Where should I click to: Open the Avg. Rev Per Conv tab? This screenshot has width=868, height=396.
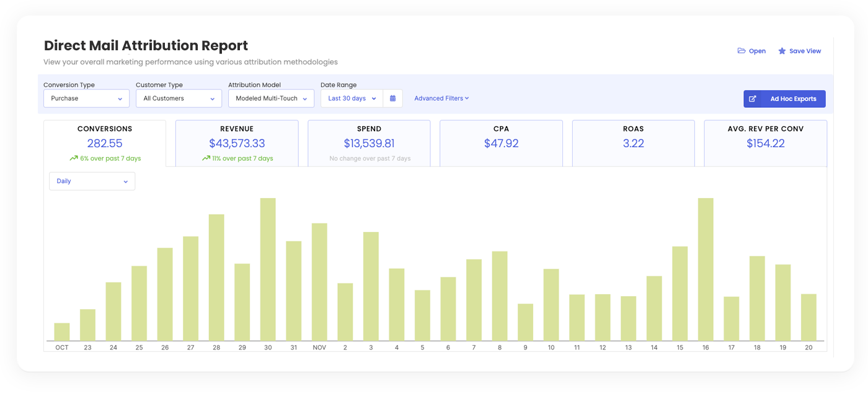click(x=765, y=143)
